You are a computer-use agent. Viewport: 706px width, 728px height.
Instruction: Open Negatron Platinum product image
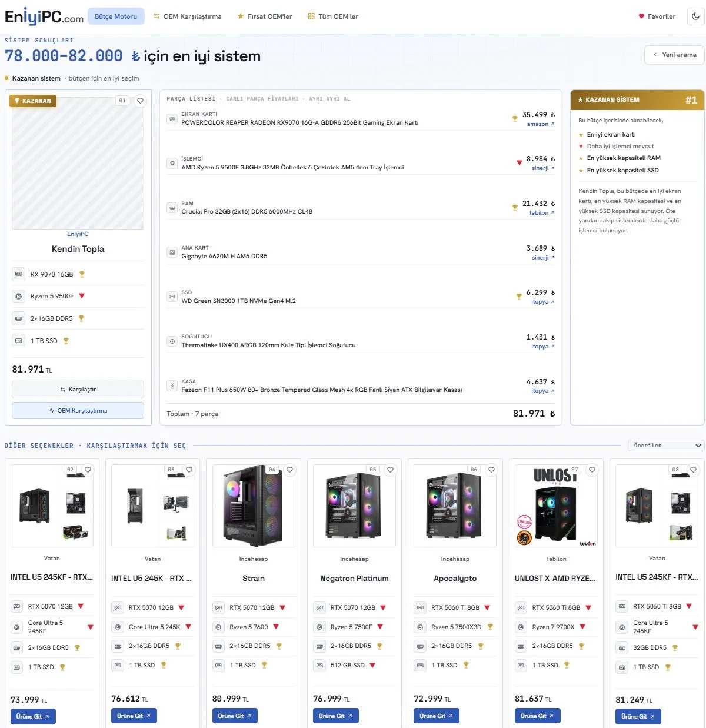click(354, 506)
